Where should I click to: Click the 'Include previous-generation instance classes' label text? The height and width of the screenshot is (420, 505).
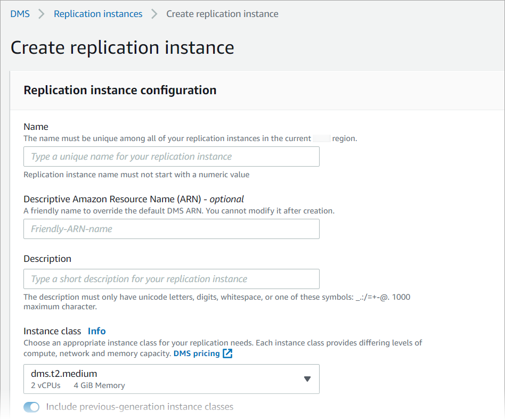[x=140, y=407]
